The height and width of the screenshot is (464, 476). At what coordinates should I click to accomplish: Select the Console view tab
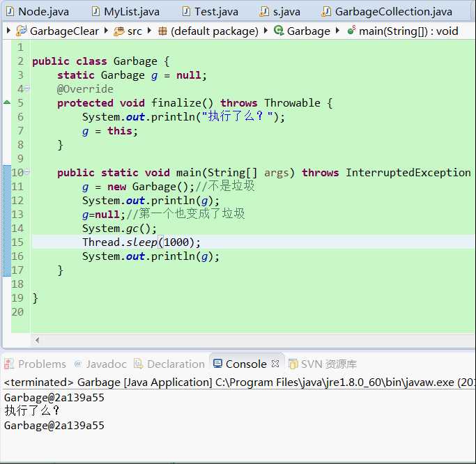click(x=246, y=364)
